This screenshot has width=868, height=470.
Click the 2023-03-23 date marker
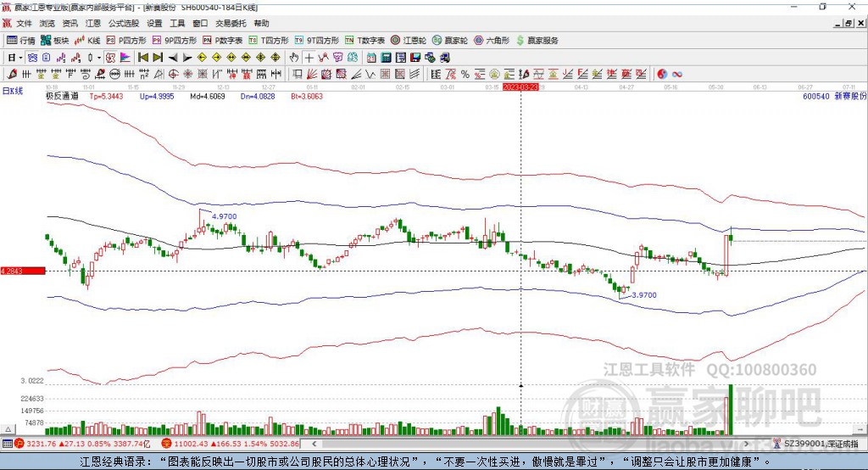click(x=520, y=87)
